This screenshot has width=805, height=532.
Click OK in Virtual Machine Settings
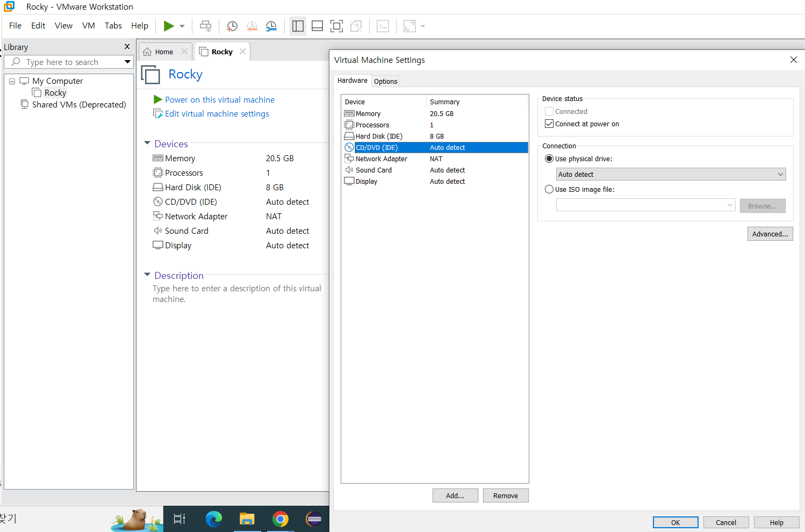pos(675,522)
